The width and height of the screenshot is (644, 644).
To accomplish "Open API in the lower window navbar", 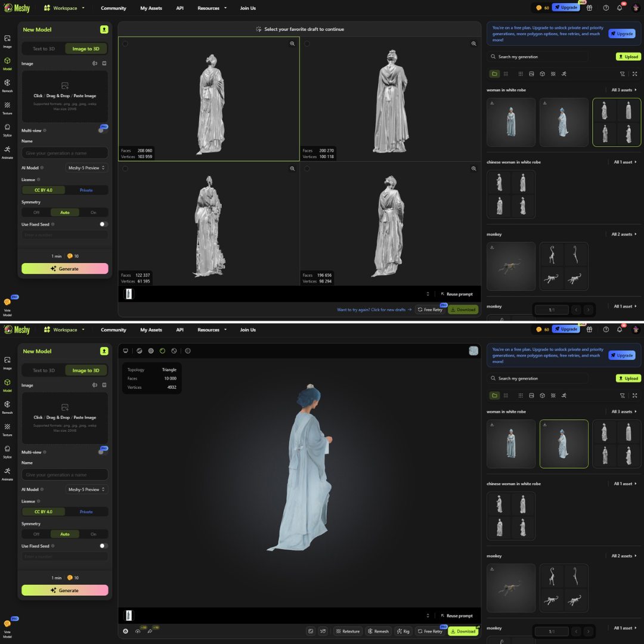I will point(180,329).
